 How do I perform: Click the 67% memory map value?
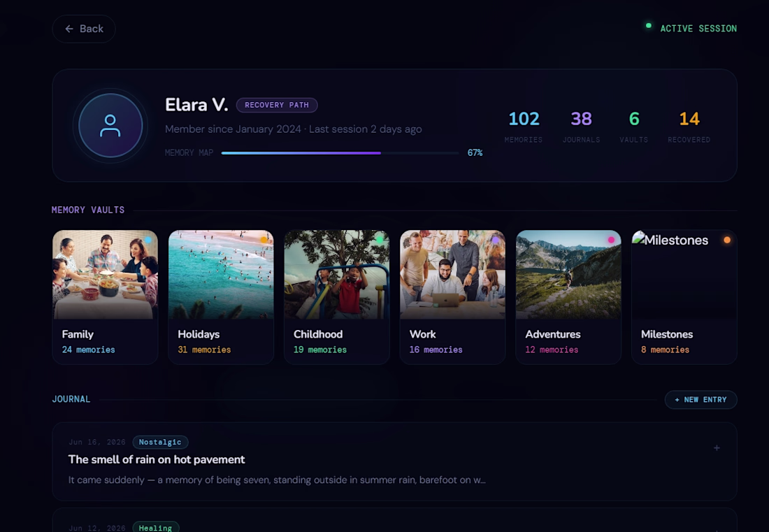(x=475, y=152)
